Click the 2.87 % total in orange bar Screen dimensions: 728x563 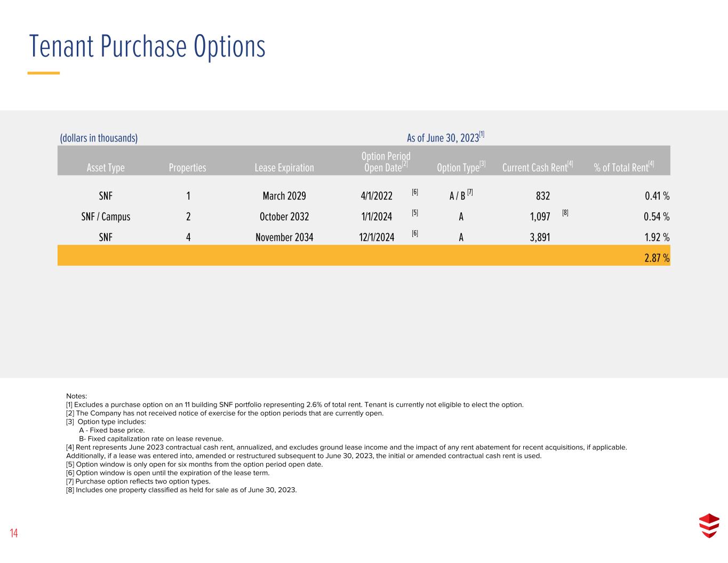657,258
